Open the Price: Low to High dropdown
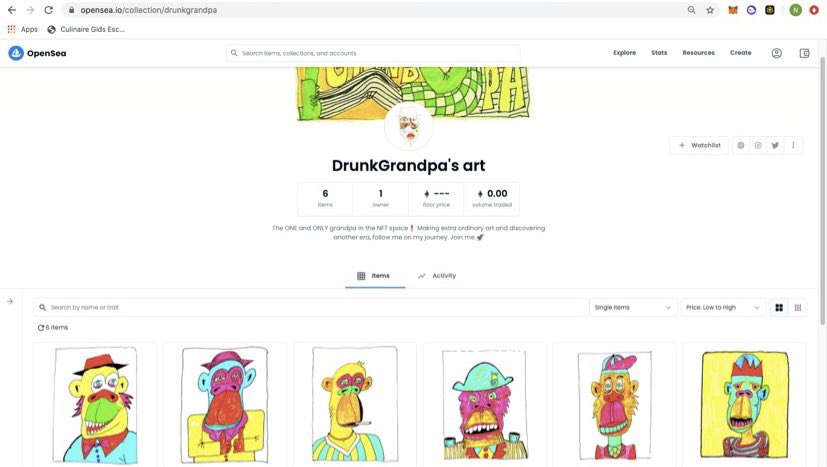The image size is (827, 467). point(723,308)
